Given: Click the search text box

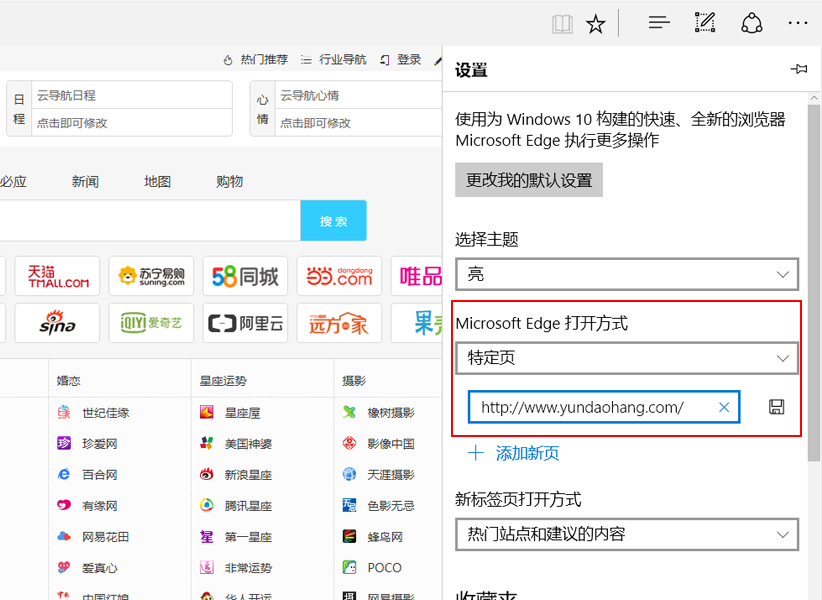Looking at the screenshot, I should point(150,221).
